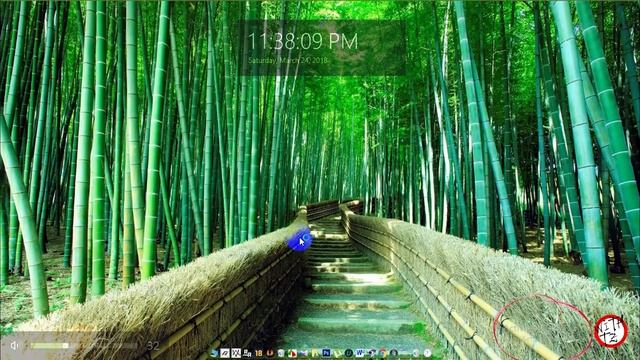Click the orange number 18 dock icon
The height and width of the screenshot is (360, 640).
(x=258, y=353)
